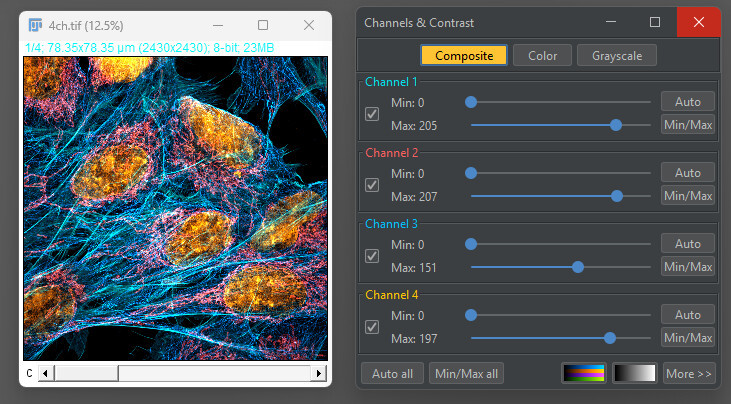The width and height of the screenshot is (731, 404).
Task: Uncheck the Channel 1 visibility checkbox
Action: (372, 114)
